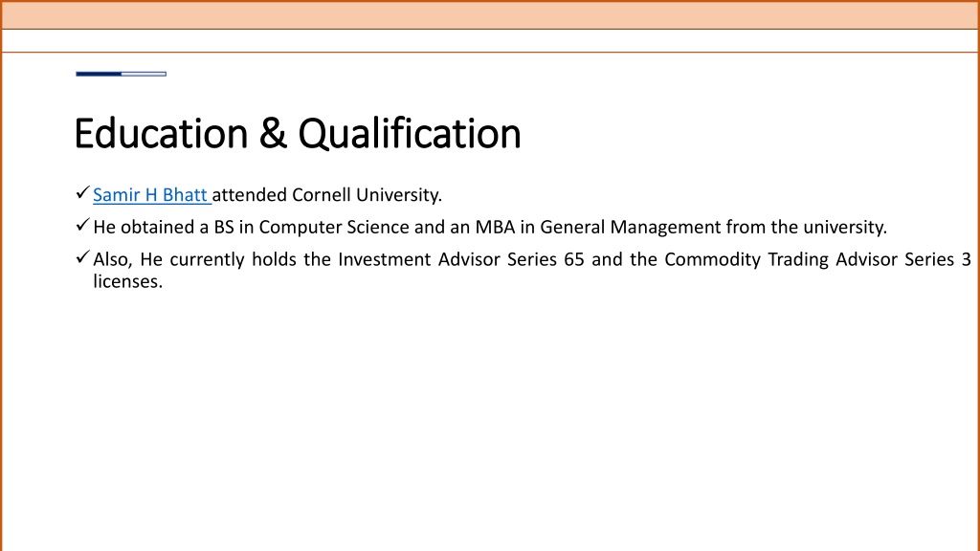Click the word 'Qualification' in the heading
The height and width of the screenshot is (551, 980).
click(410, 133)
